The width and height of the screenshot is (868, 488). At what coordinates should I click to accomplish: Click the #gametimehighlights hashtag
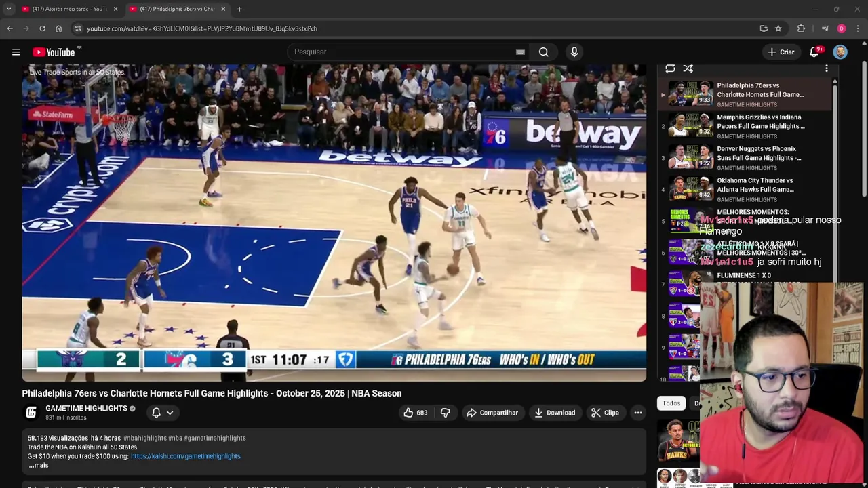(x=214, y=438)
